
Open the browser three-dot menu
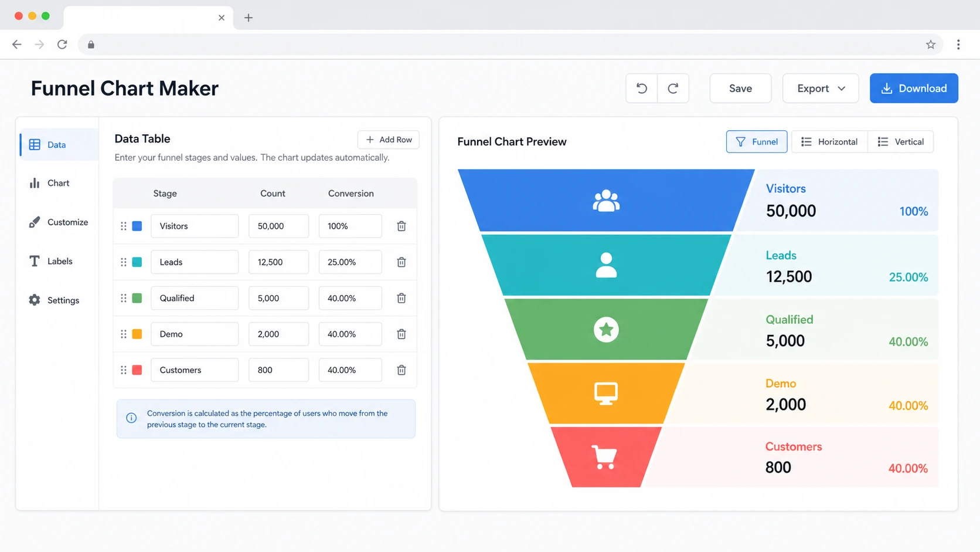[958, 45]
